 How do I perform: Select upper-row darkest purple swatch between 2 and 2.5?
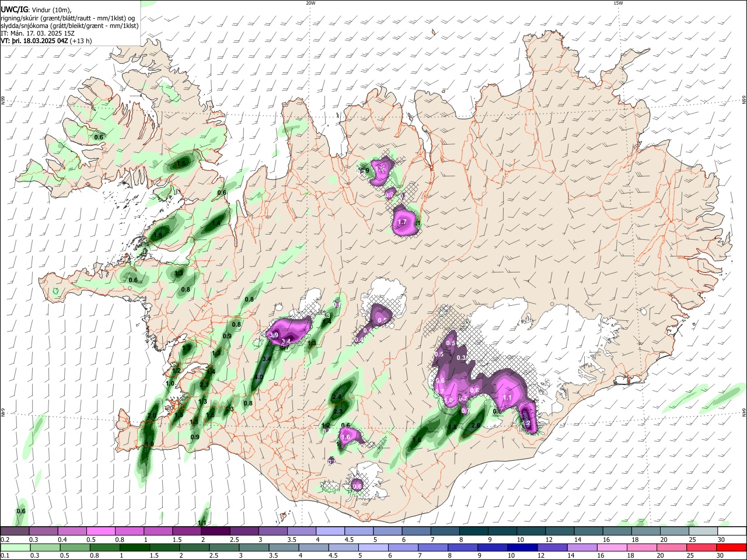point(215,531)
